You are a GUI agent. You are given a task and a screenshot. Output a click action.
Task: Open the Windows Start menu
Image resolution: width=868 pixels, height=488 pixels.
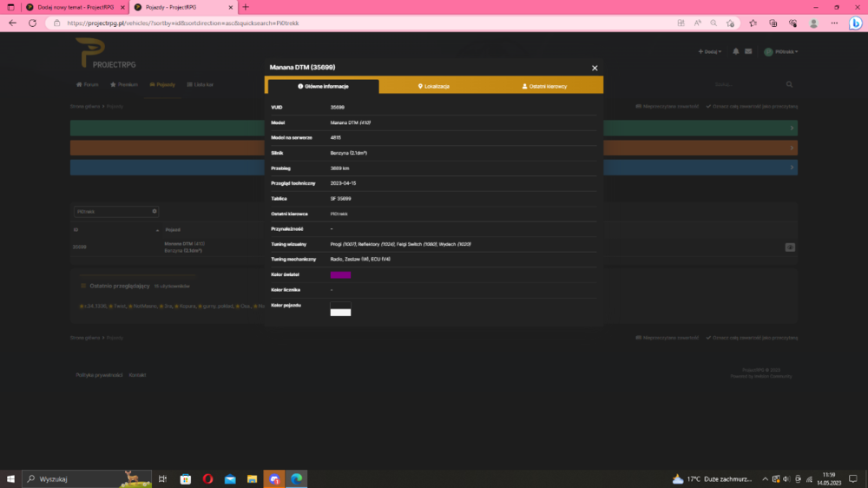[x=10, y=478]
